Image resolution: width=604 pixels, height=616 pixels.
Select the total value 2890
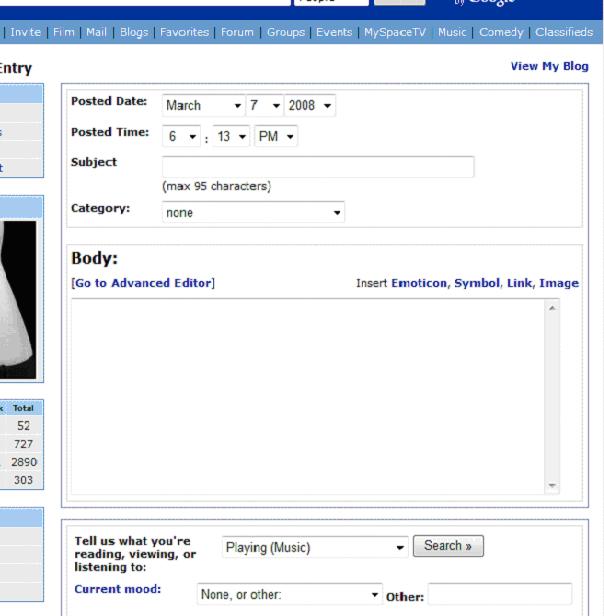[24, 462]
